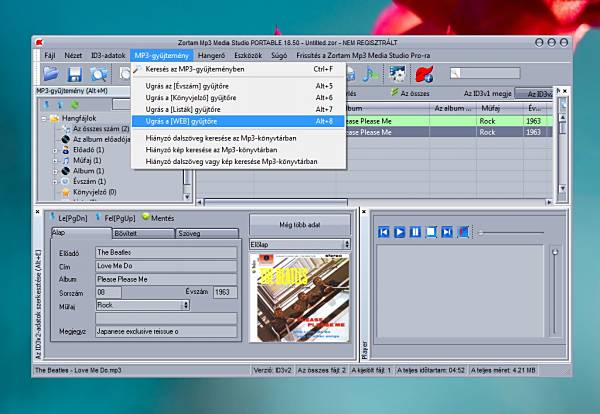Screen dimensions: 600x414
Task: Choose Hiányzó dalszöveg keresése az Mp3-könyvtárban
Action: click(x=238, y=138)
